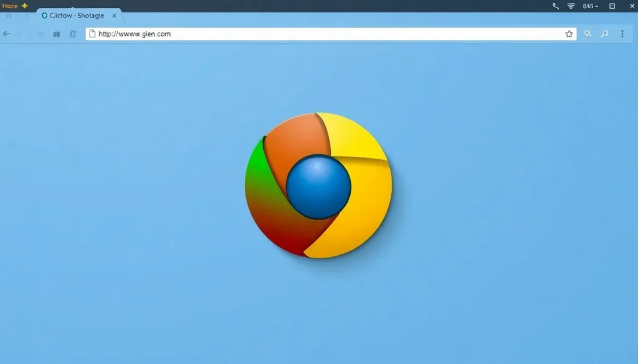Click the 846 indicator in the top bar
Image resolution: width=638 pixels, height=364 pixels.
tap(590, 6)
